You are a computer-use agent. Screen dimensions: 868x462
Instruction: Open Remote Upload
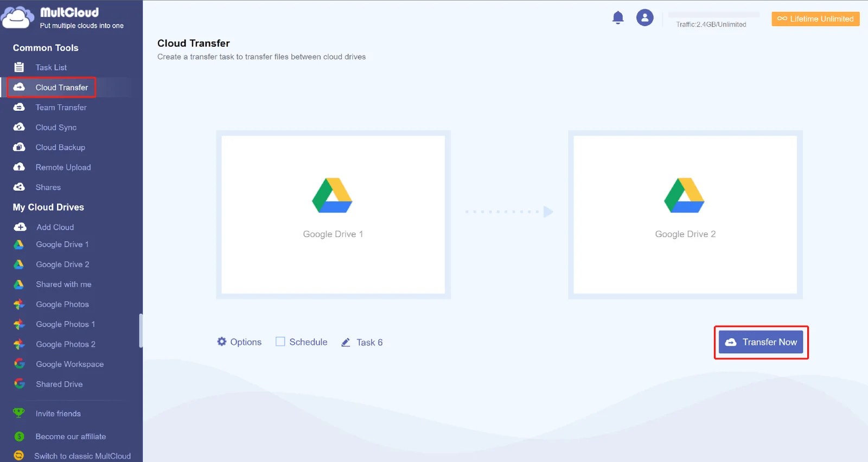[63, 167]
